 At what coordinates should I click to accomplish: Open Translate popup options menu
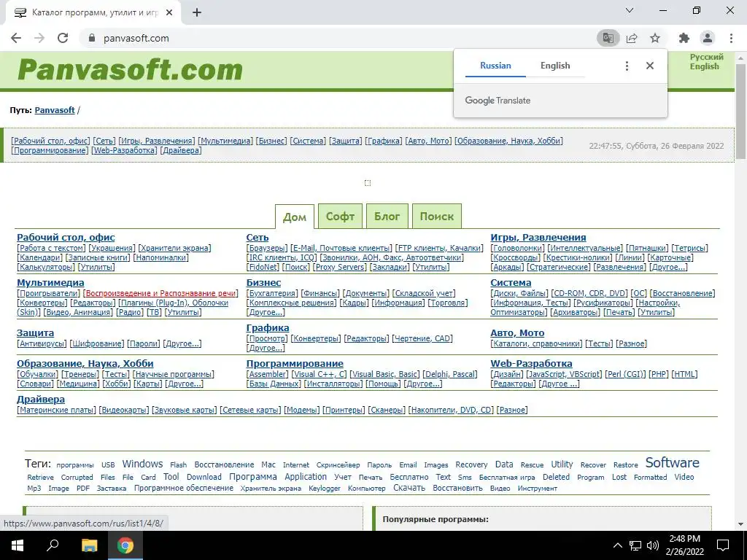627,66
